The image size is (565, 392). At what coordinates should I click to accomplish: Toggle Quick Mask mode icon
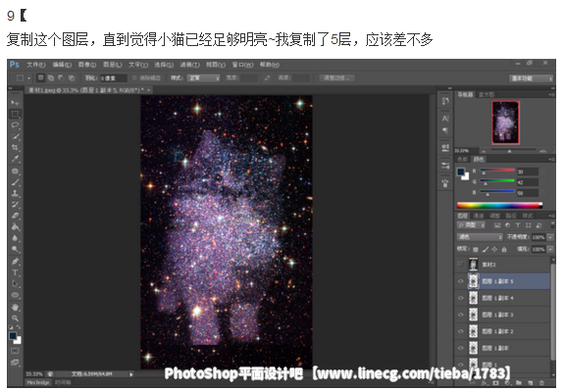pos(15,351)
